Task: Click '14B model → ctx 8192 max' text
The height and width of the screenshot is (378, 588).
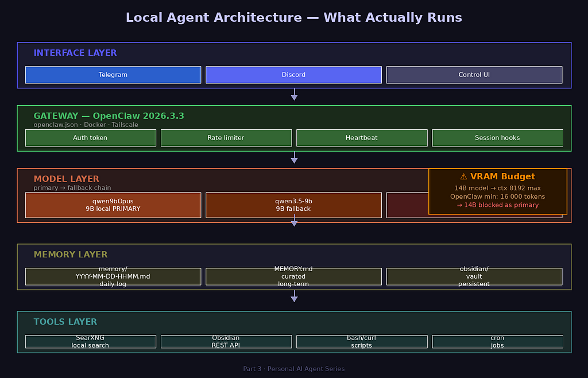Action: (x=498, y=188)
